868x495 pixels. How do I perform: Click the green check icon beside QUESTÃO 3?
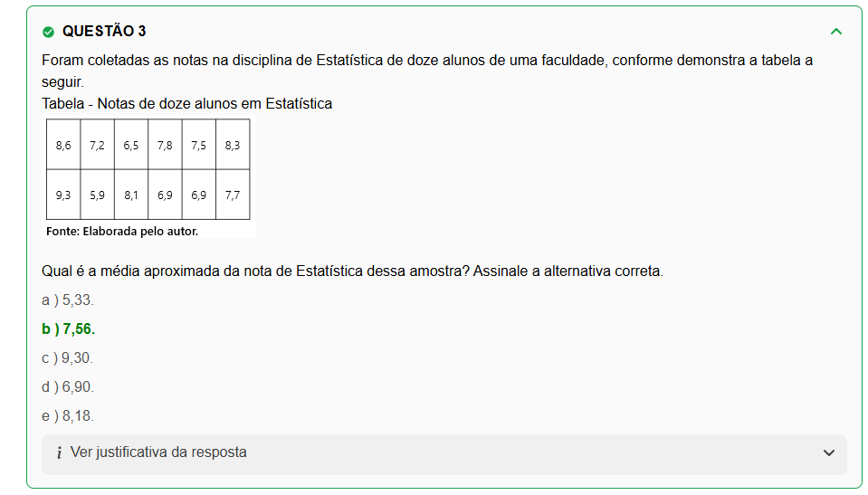(x=49, y=32)
